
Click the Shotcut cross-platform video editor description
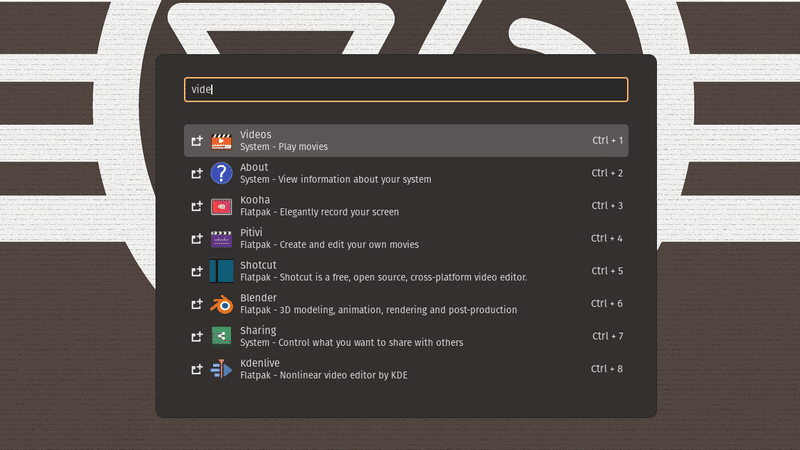click(x=384, y=278)
